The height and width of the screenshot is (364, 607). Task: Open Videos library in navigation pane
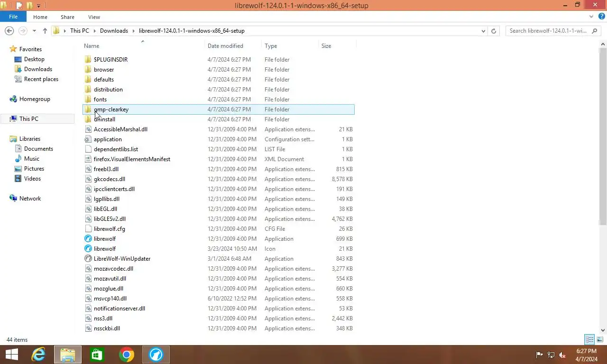click(32, 179)
